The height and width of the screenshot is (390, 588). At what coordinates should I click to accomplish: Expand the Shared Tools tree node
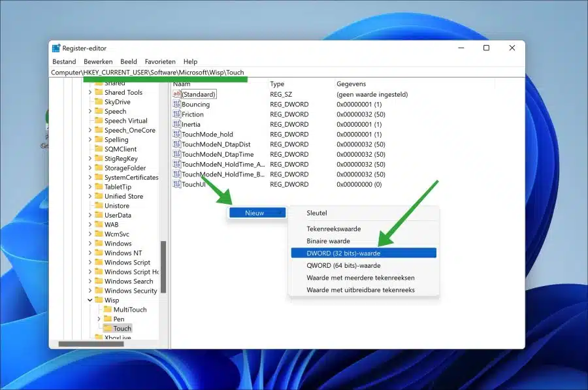[x=90, y=92]
